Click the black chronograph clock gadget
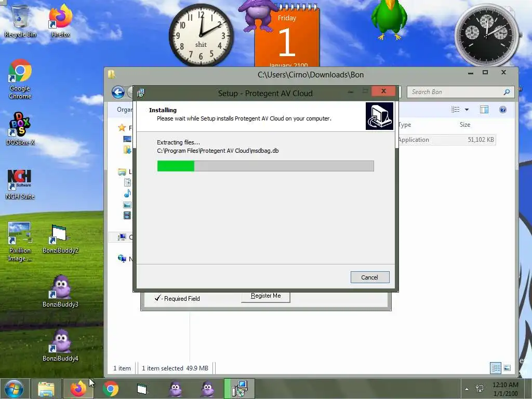Screen dimensions: 532x399 point(487,35)
